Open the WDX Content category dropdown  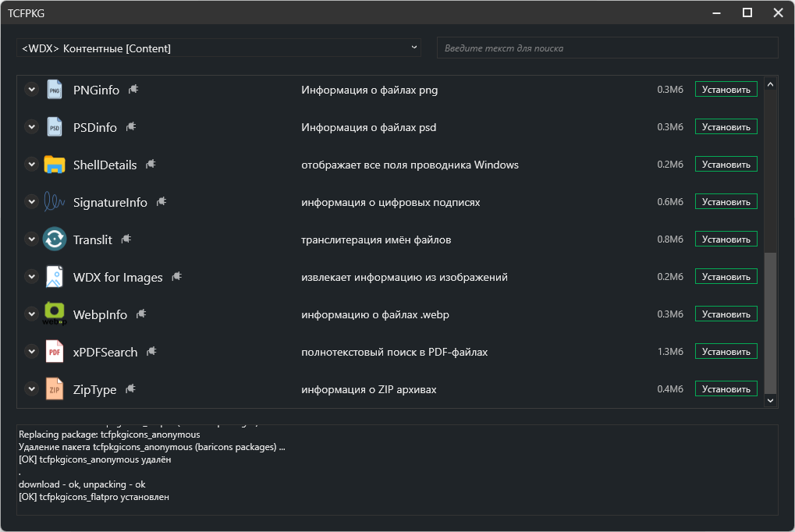point(218,48)
